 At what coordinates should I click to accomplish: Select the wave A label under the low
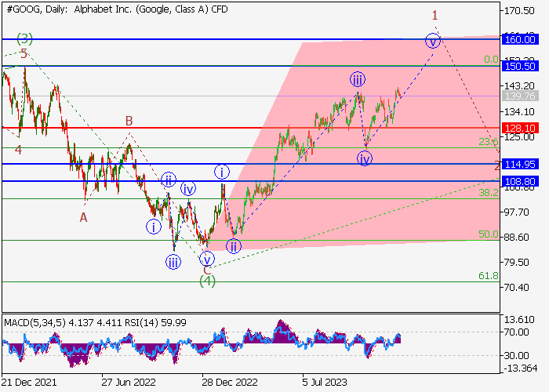coord(83,217)
